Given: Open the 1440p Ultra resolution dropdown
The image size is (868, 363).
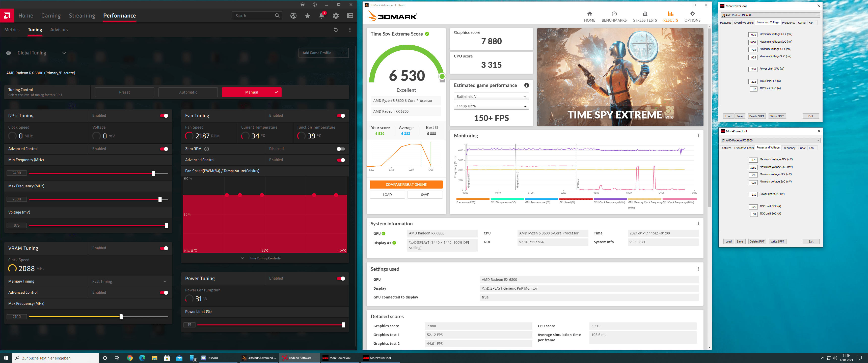Looking at the screenshot, I should pos(491,106).
